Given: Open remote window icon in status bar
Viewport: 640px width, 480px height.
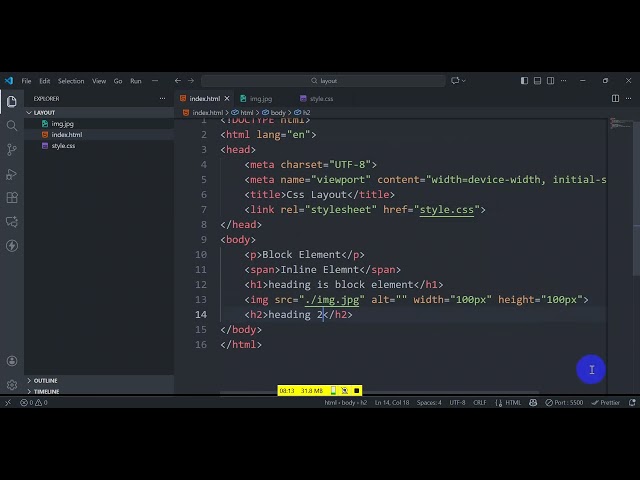Looking at the screenshot, I should coord(8,402).
